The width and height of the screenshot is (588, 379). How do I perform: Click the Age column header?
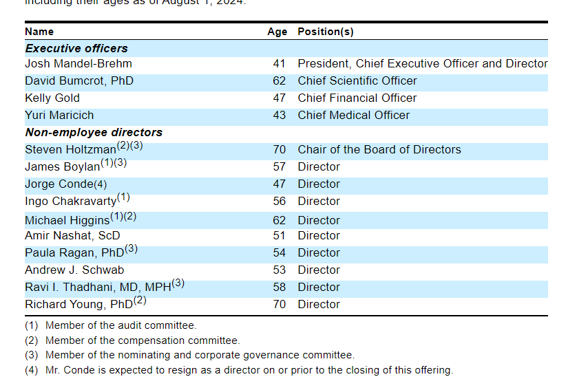277,32
